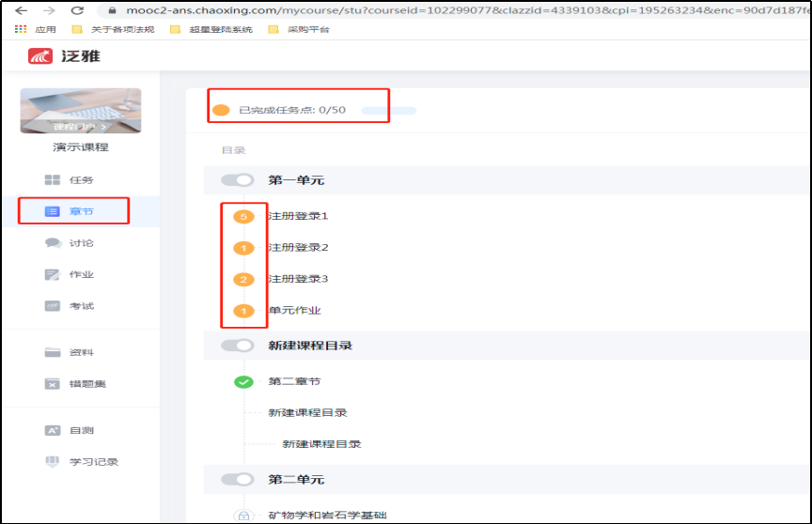Open the locked 矿物学和岩石学基础 chapter
This screenshot has height=524, width=812.
[327, 515]
